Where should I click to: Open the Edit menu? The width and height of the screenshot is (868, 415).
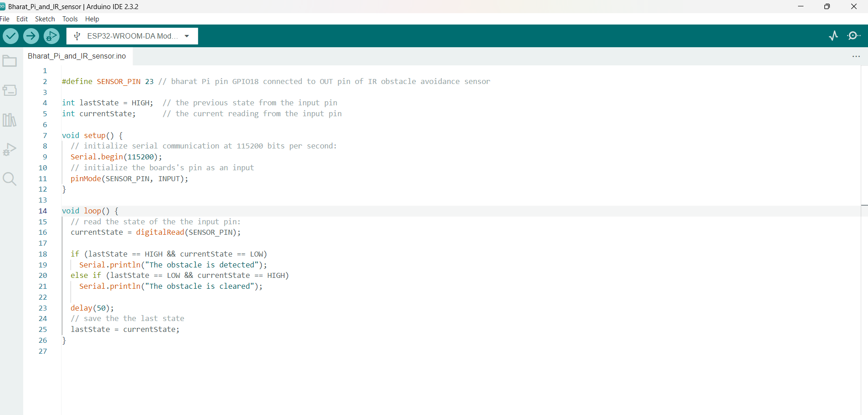coord(22,19)
